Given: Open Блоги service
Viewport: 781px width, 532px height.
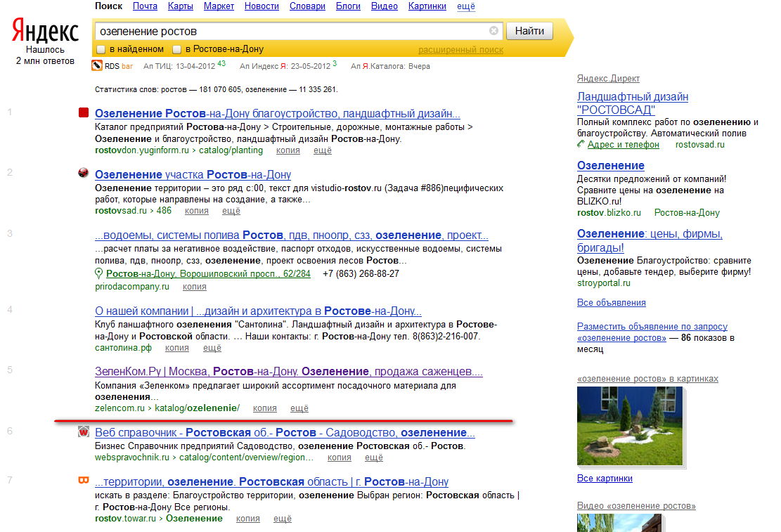Looking at the screenshot, I should [348, 6].
